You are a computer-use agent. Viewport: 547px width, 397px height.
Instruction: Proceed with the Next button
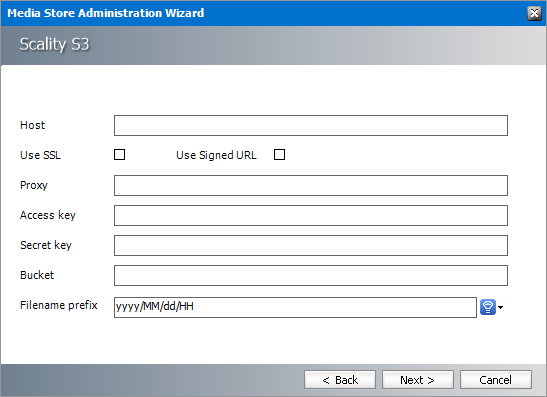point(418,380)
